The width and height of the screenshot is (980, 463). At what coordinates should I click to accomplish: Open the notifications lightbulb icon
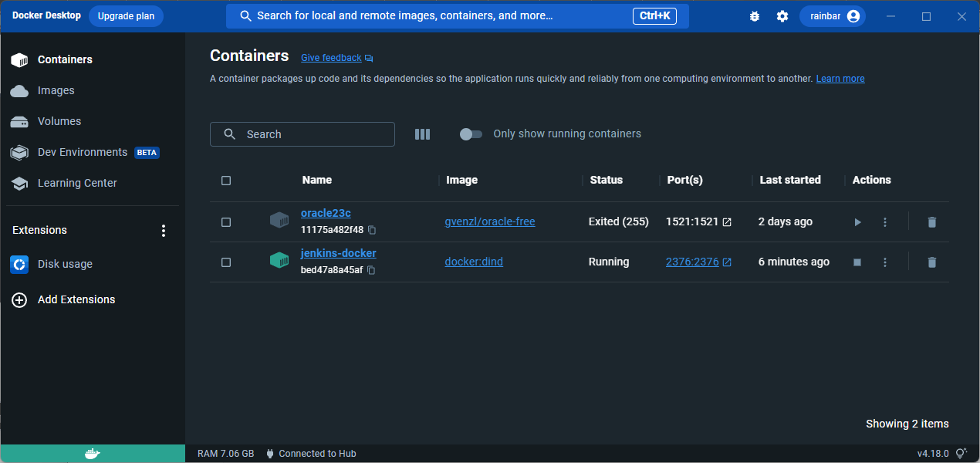point(961,454)
